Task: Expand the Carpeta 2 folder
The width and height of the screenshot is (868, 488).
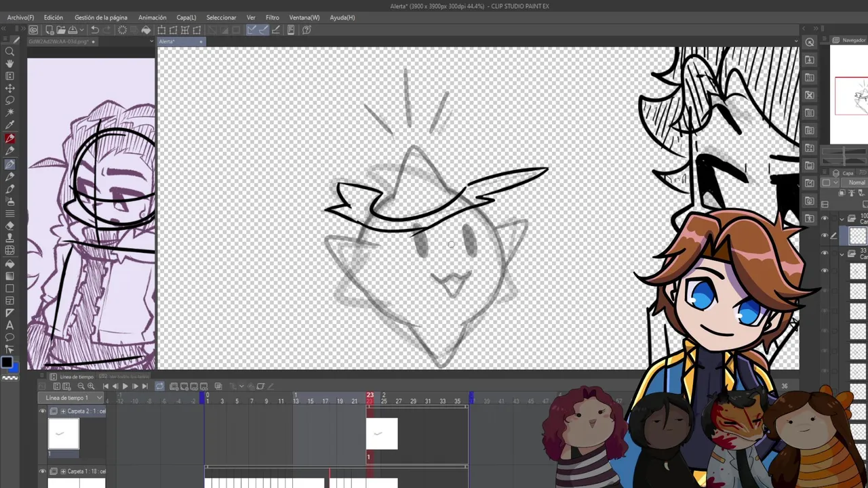Action: [x=64, y=411]
